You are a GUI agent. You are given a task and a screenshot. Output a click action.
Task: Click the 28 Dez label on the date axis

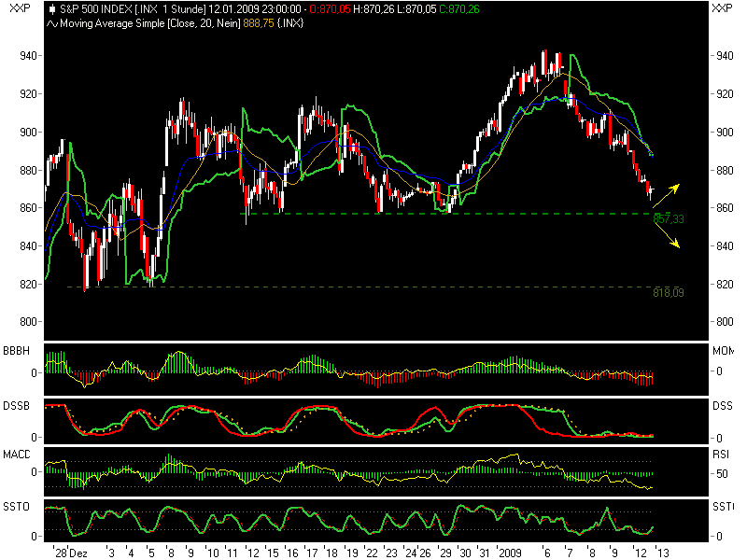(x=72, y=550)
